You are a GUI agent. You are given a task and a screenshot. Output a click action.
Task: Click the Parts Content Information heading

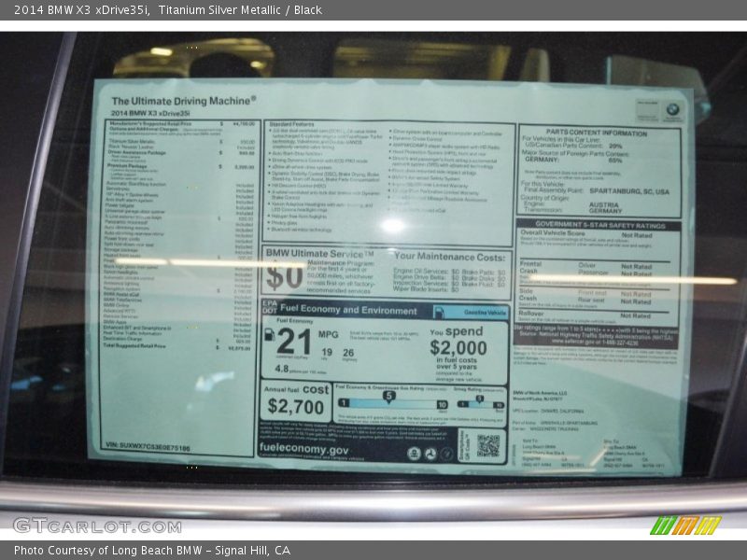597,133
